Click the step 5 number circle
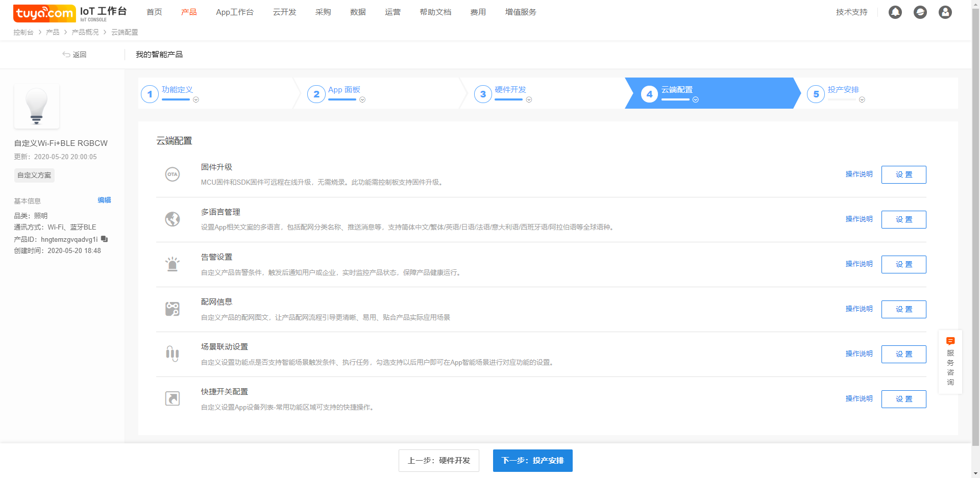Viewport: 980px width, 478px height. click(816, 94)
